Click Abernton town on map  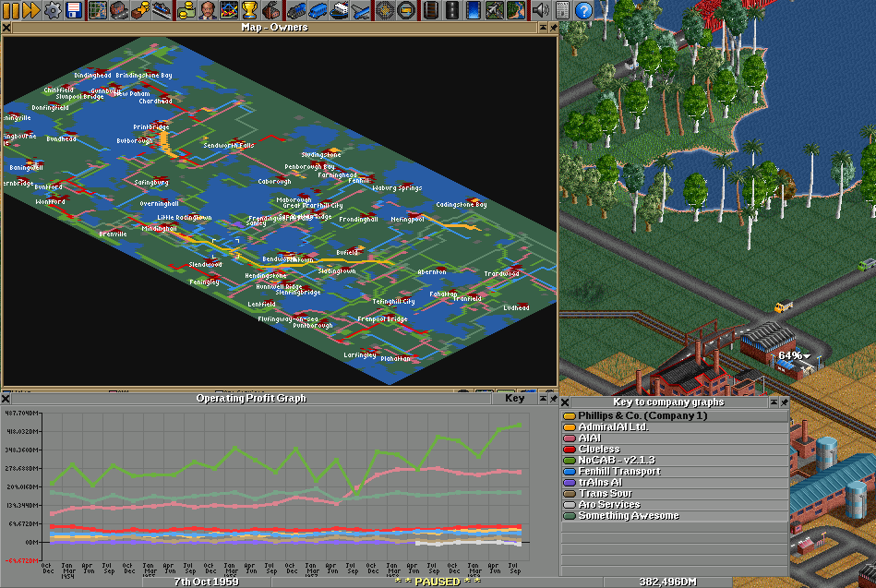[431, 272]
